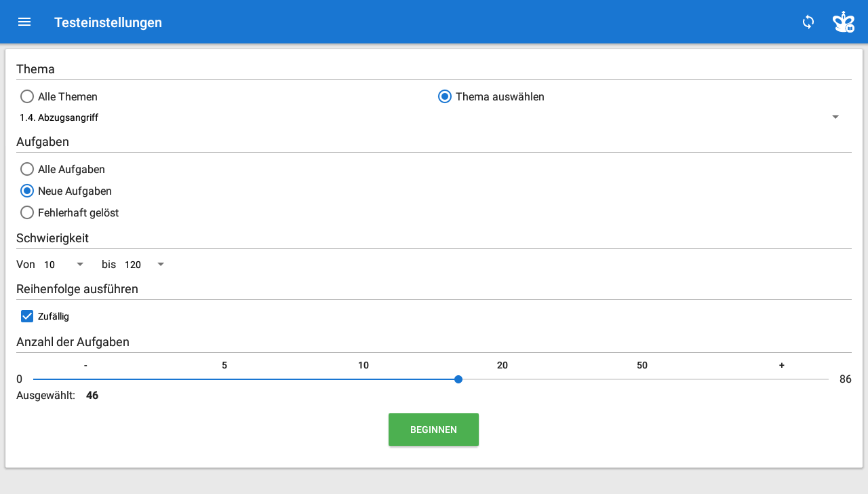This screenshot has height=494, width=868.
Task: Set task count preset to 50
Action: (642, 365)
